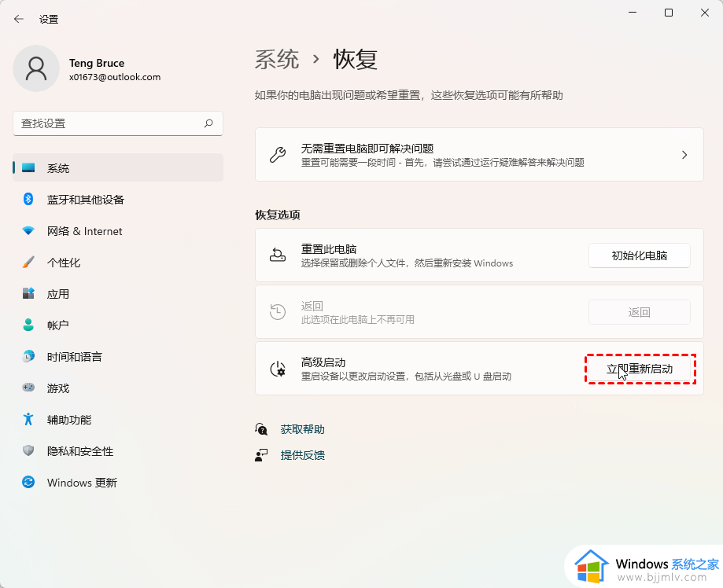Select the 系统 sidebar item

(118, 167)
